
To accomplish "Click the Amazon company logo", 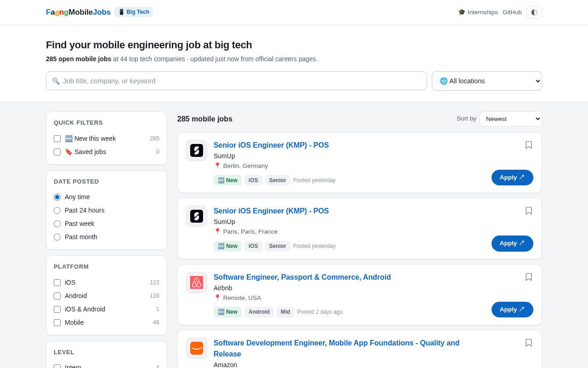I will 197,348.
